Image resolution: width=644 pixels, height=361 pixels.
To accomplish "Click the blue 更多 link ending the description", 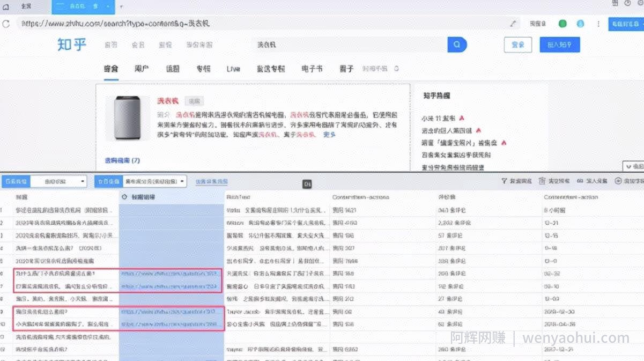I will point(329,135).
